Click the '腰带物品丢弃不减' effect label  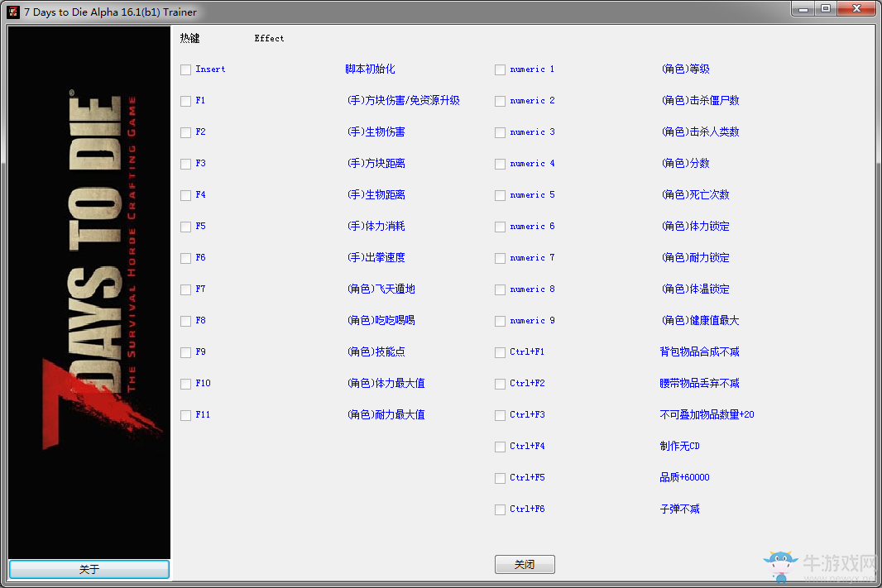coord(700,384)
